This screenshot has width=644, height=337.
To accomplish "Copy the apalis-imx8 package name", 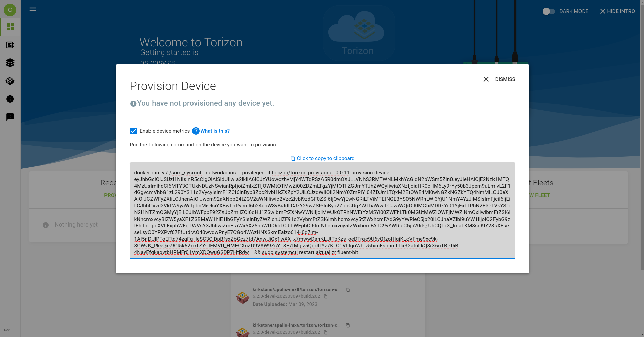I will click(x=348, y=290).
